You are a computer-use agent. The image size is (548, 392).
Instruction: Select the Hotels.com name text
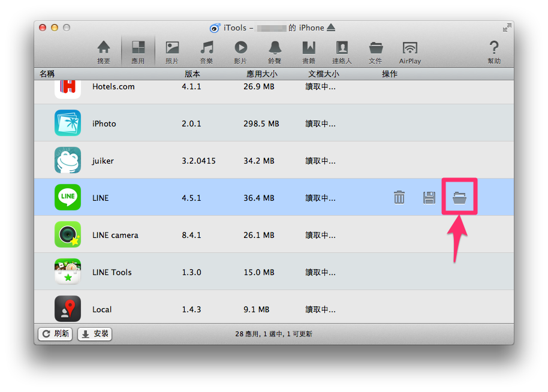(x=113, y=87)
